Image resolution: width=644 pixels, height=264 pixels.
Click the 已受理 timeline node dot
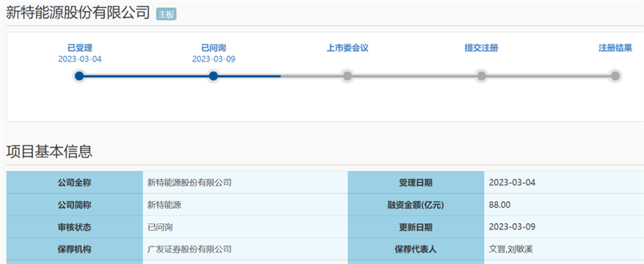pos(79,76)
